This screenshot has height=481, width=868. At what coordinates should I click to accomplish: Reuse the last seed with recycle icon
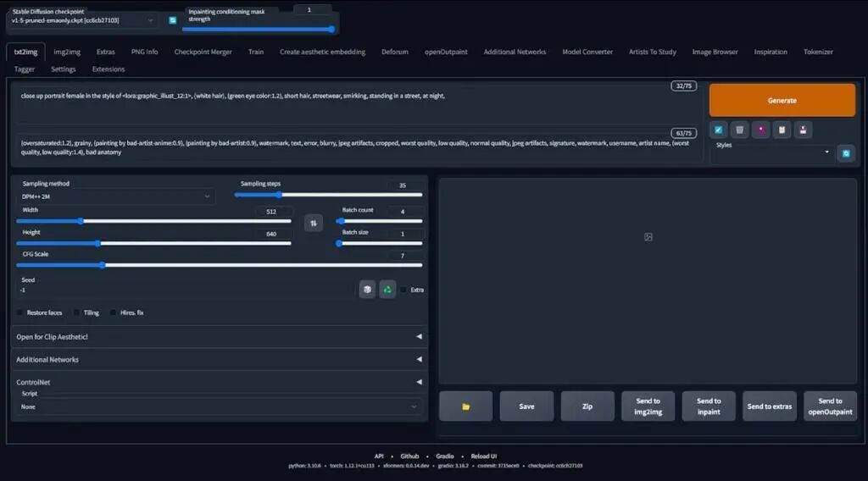click(x=387, y=289)
